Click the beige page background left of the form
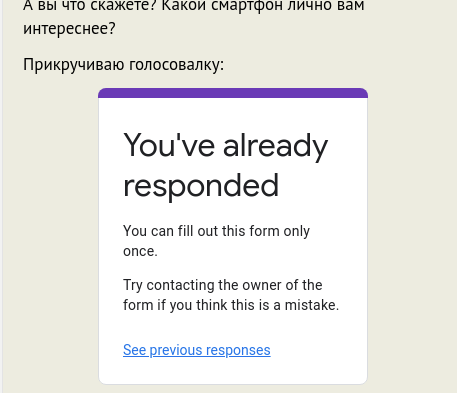 pyautogui.click(x=50, y=233)
